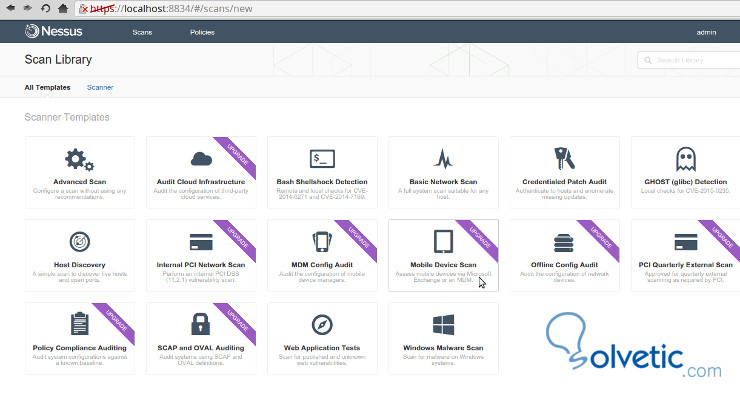Select the All Templates tab

click(x=47, y=87)
